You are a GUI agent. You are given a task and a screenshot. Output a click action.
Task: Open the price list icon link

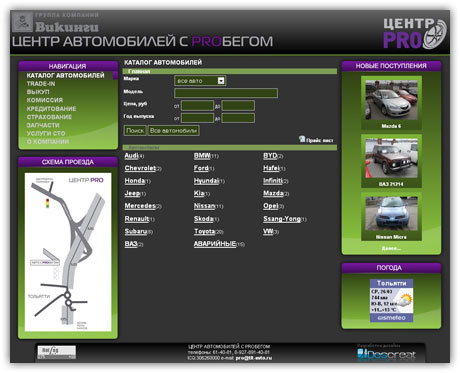click(x=316, y=140)
